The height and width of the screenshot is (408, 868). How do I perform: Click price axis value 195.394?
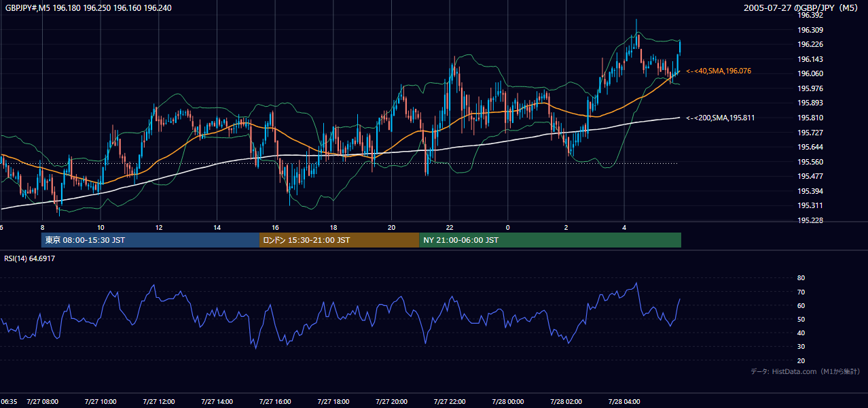tap(810, 191)
